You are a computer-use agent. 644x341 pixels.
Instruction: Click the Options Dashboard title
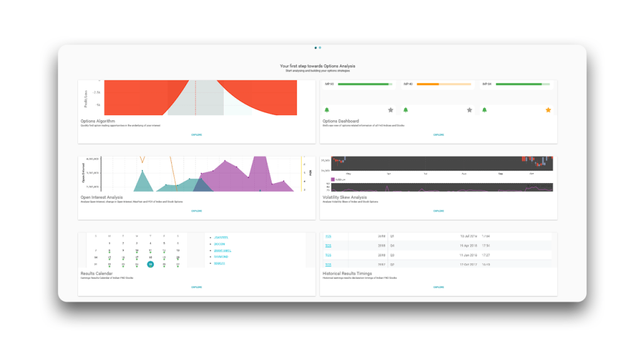pyautogui.click(x=340, y=121)
